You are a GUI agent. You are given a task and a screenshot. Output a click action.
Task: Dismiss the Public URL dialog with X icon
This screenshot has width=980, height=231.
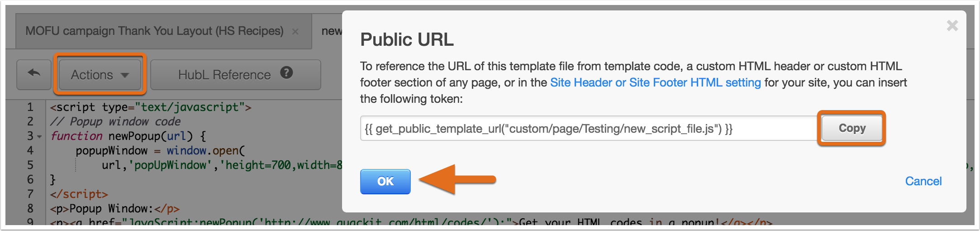(x=952, y=26)
